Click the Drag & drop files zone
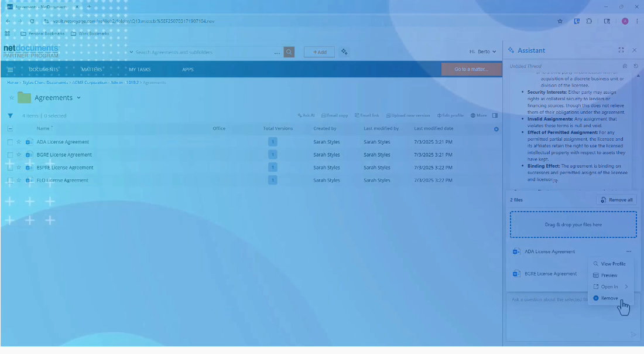The height and width of the screenshot is (354, 644). (573, 224)
